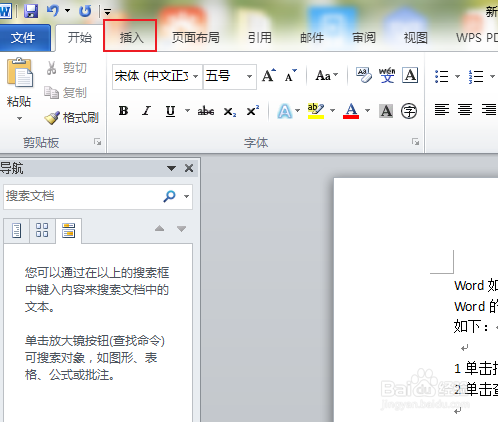The width and height of the screenshot is (498, 422).
Task: Click the magnifying glass search icon
Action: point(169,196)
